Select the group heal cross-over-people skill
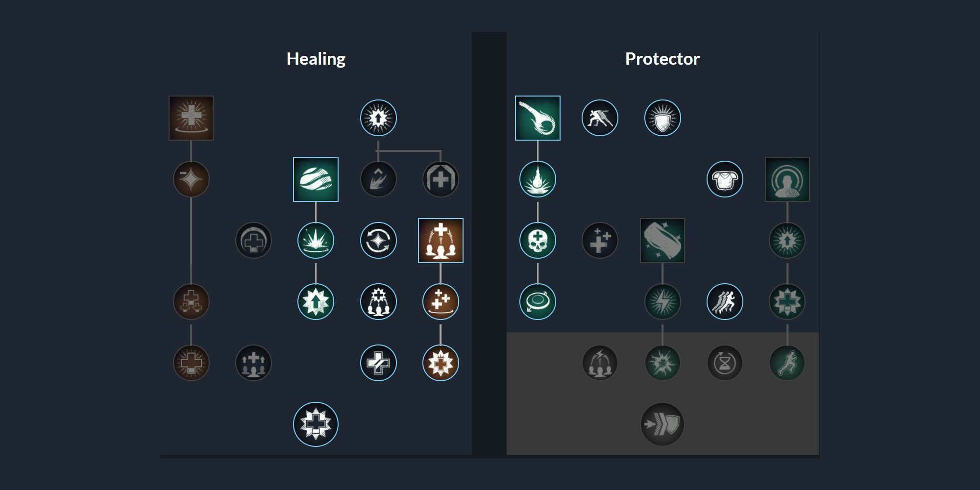Image resolution: width=980 pixels, height=490 pixels. [441, 241]
